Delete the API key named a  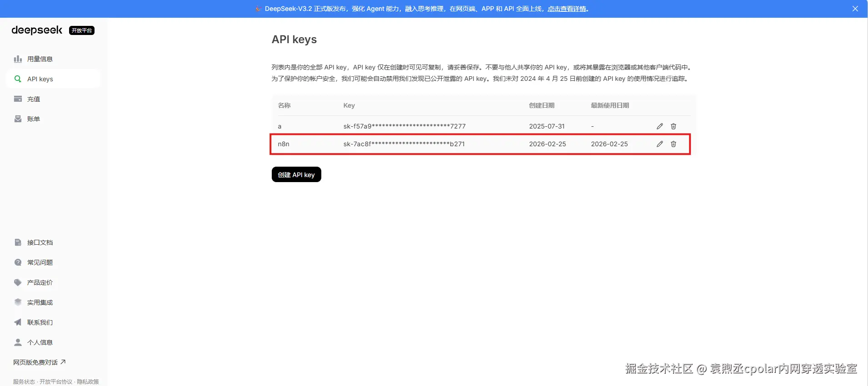[x=673, y=126]
